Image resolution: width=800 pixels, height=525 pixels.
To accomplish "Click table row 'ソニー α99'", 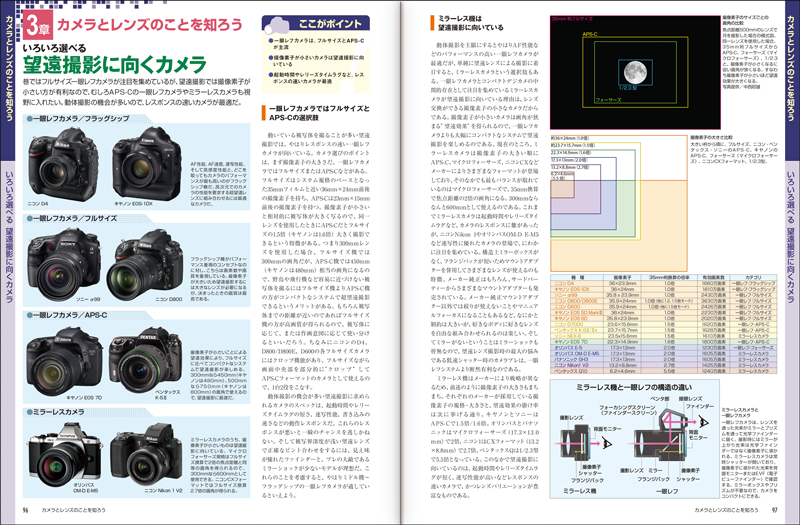I will click(x=664, y=295).
